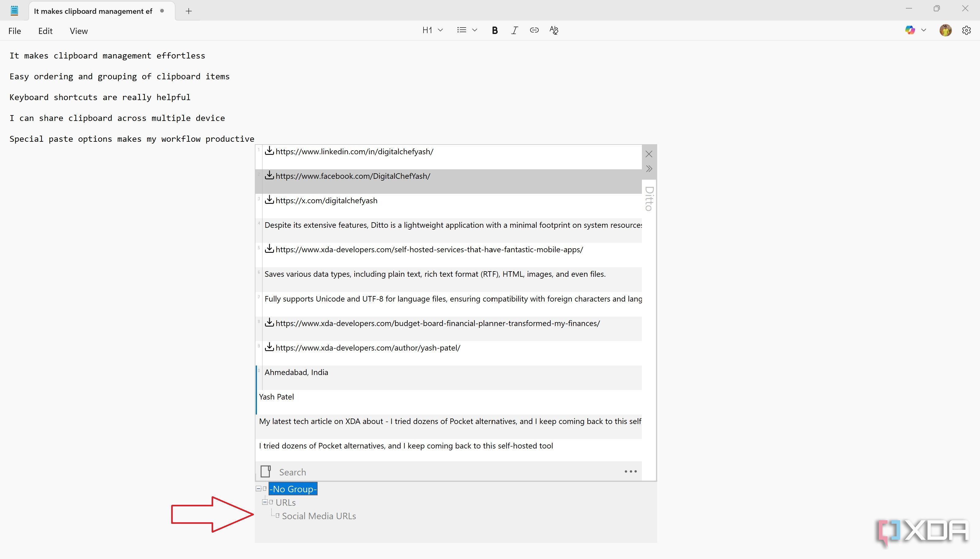Collapse the -No Group- tree node
Screen dimensions: 980x559
(258, 489)
